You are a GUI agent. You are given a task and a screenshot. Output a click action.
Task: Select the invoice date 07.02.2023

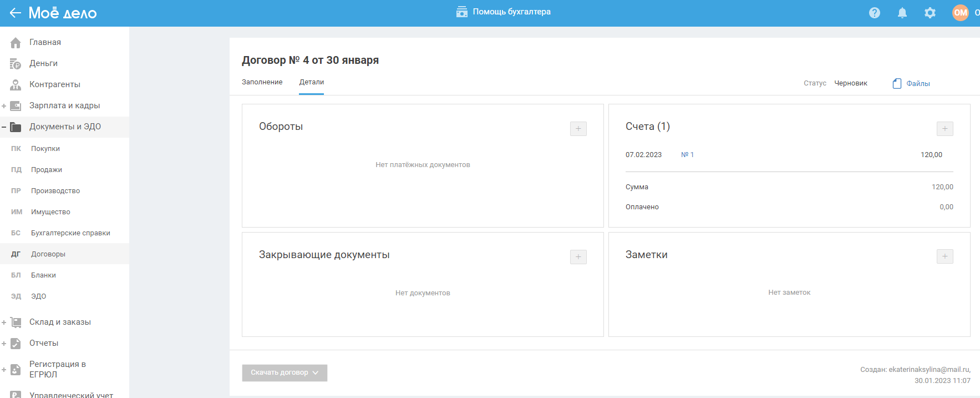point(643,155)
